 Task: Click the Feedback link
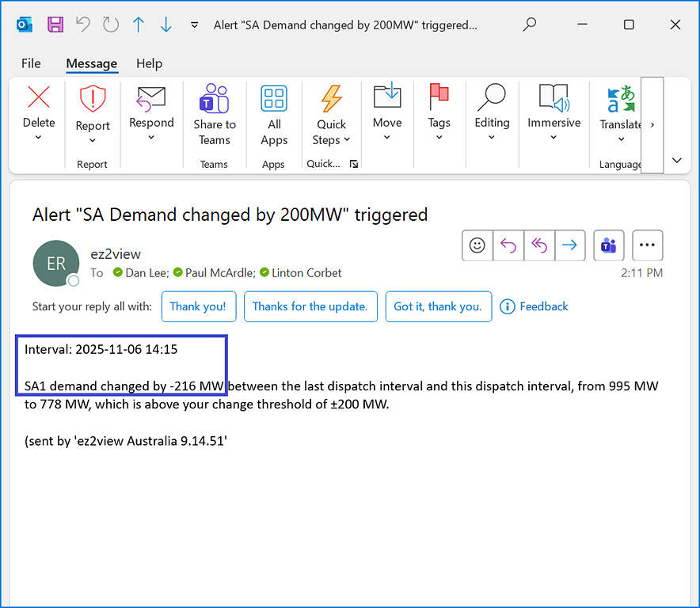(x=535, y=306)
